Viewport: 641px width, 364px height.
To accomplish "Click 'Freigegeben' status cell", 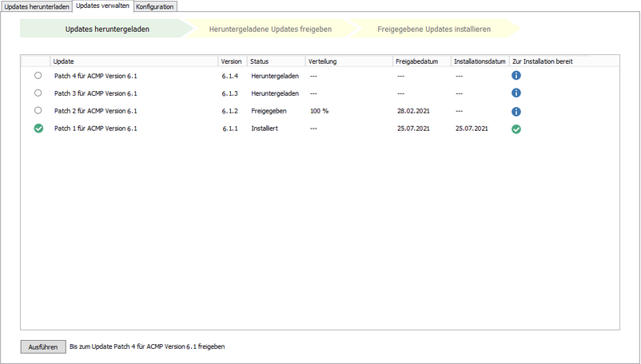I will (x=269, y=111).
